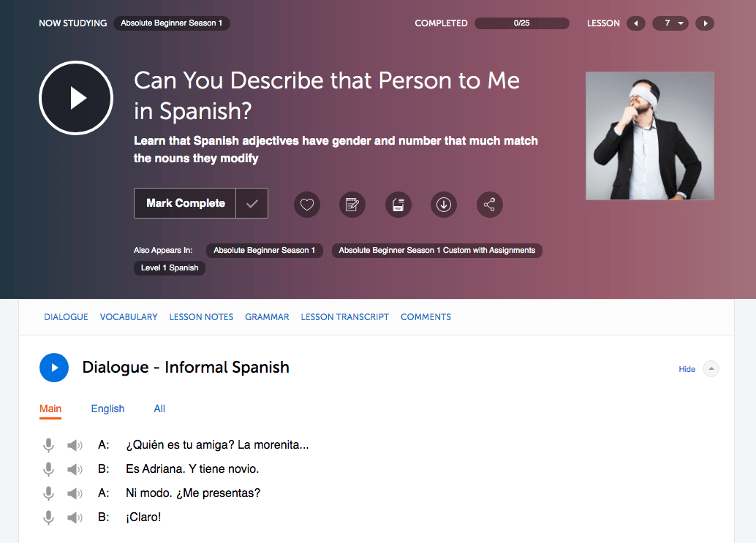Toggle the checkmark next to Mark Complete
This screenshot has height=543, width=756.
[x=252, y=204]
